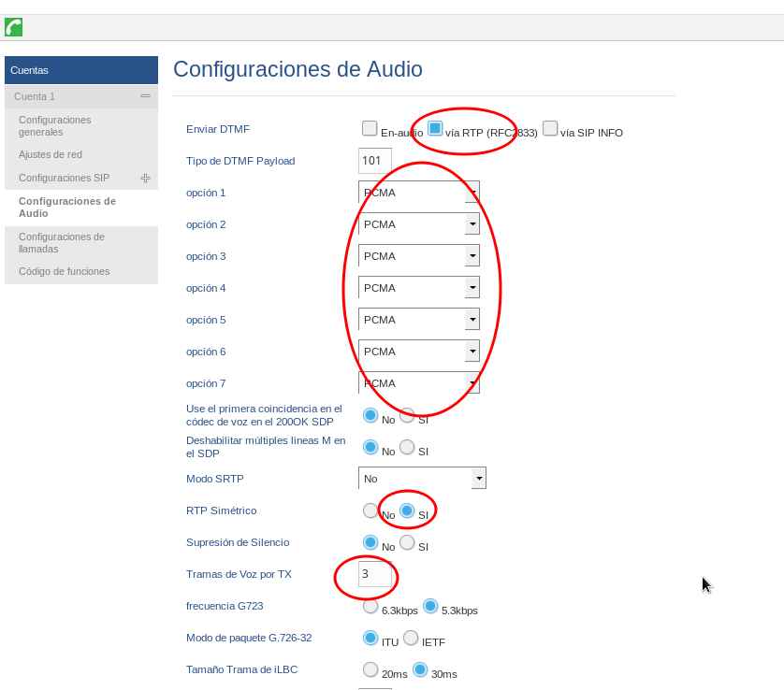Collapse the Cuenta 1 section
Viewport: 784px width, 690px height.
pyautogui.click(x=145, y=96)
